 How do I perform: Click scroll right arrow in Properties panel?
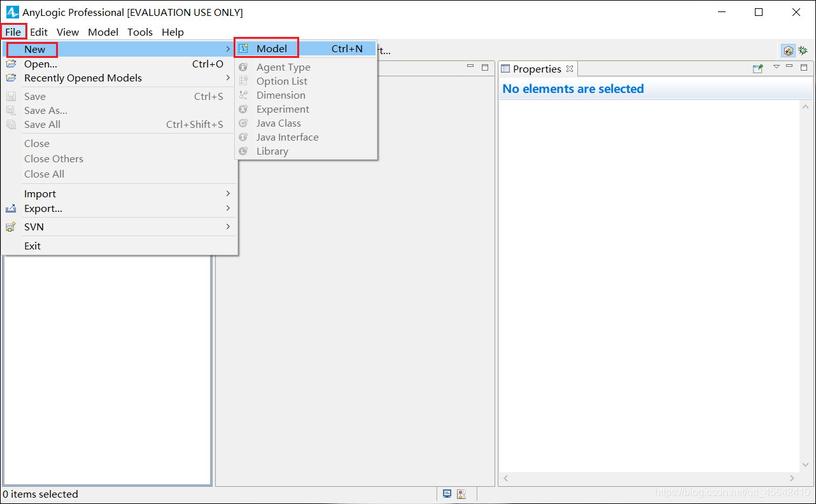[x=792, y=478]
